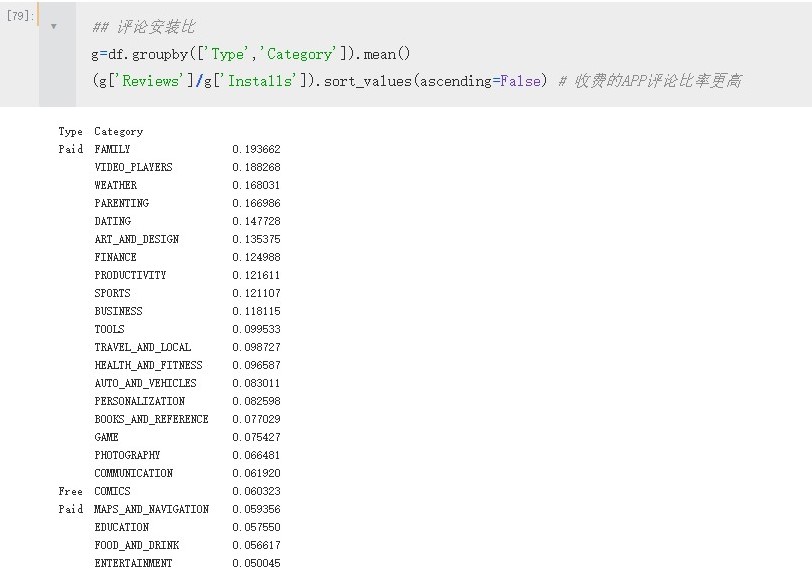Viewport: 812px width, 573px height.
Task: Select the cell prompt label [79]
Action: [20, 16]
